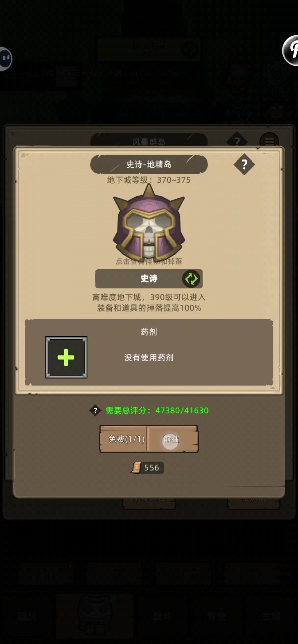Tap the dimmed help icon beside 风暴群岛
This screenshot has height=644, width=298.
click(x=237, y=141)
